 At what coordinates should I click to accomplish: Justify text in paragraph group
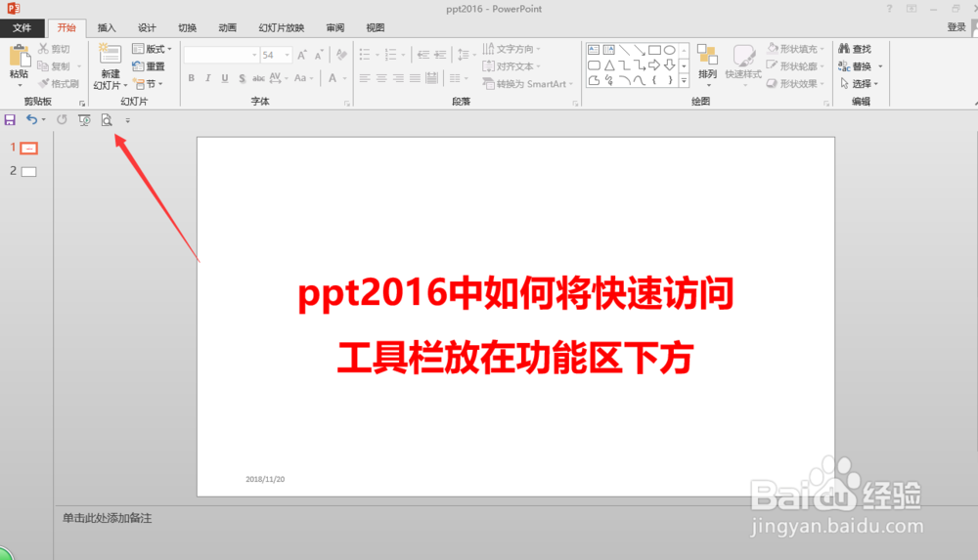click(415, 78)
